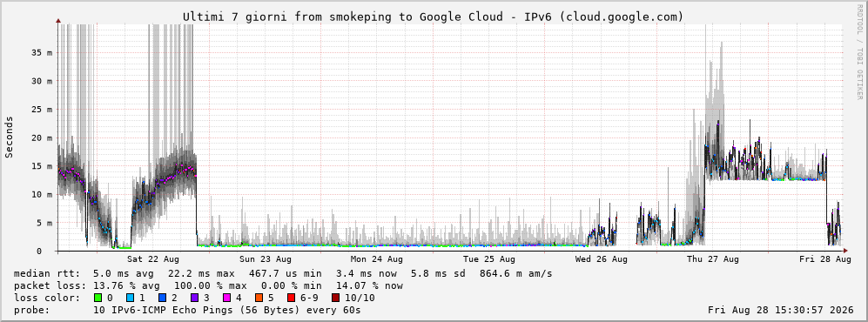Click the light blue loss color 1 swatch
The width and height of the screenshot is (868, 322).
(130, 299)
